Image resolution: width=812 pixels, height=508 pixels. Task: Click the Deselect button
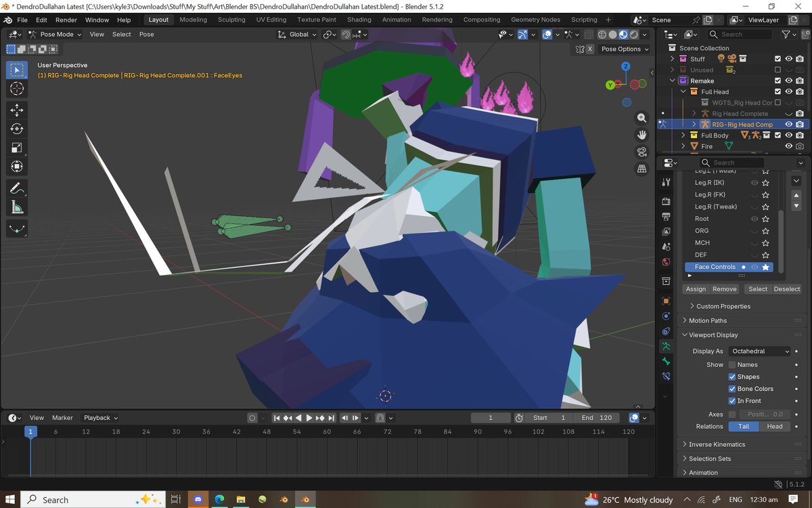pos(786,289)
